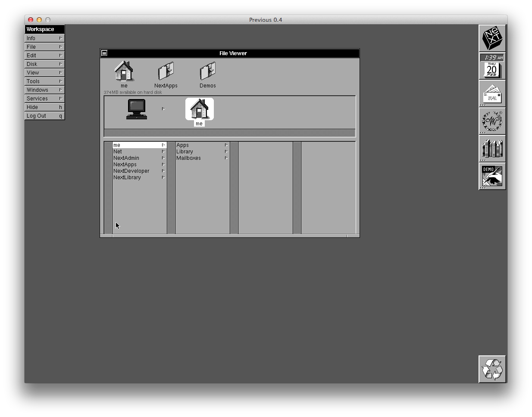
Task: Expand the NextLibrary folder arrow
Action: pyautogui.click(x=163, y=177)
